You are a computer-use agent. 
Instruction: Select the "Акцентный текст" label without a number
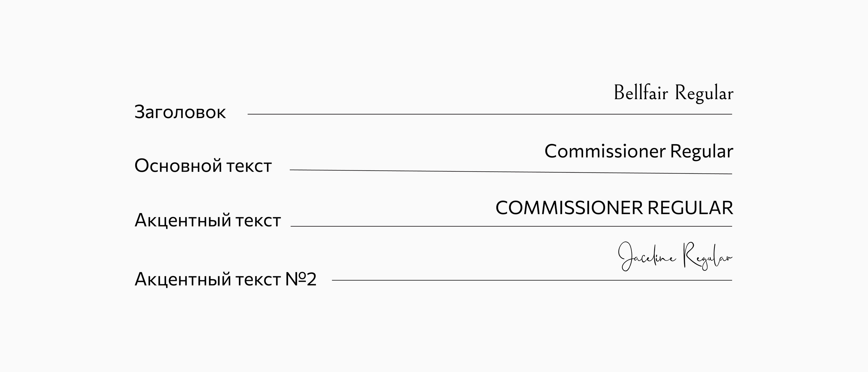click(208, 220)
